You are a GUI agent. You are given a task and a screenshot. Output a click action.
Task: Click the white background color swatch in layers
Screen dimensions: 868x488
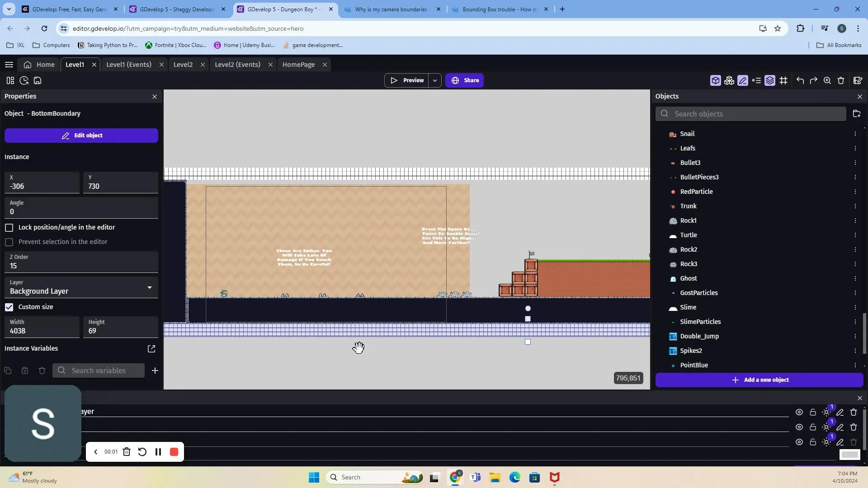tap(849, 455)
